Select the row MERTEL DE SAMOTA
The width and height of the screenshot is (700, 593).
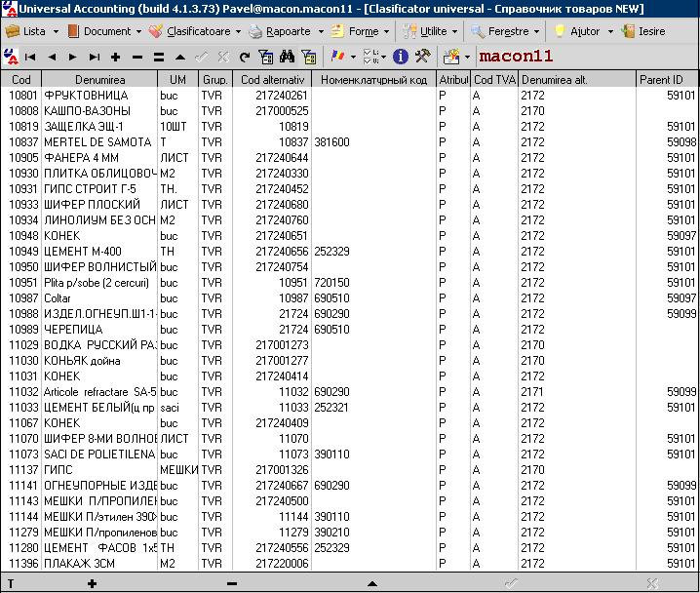click(x=350, y=142)
